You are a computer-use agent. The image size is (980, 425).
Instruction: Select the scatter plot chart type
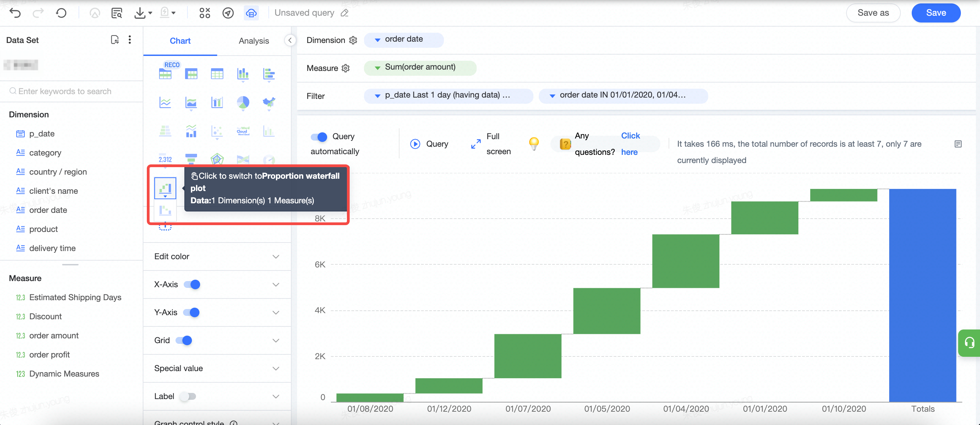pos(217,131)
